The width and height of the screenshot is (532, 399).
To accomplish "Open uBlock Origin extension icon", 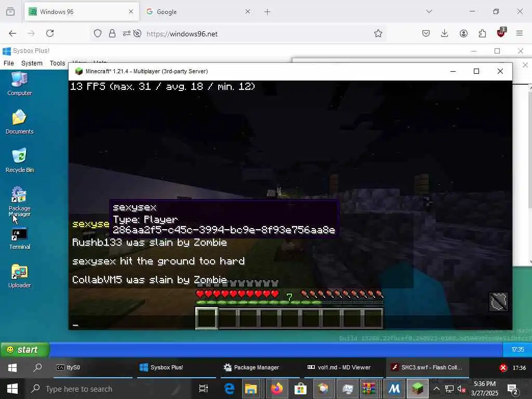I will click(501, 33).
